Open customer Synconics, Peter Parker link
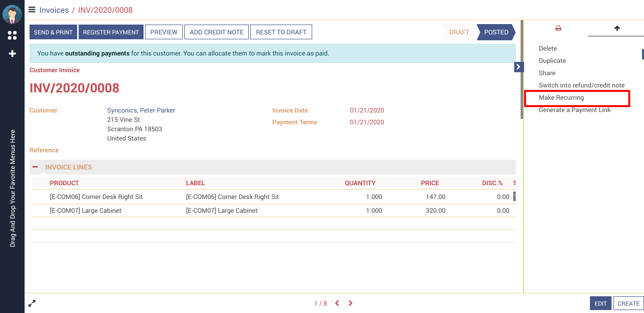The width and height of the screenshot is (644, 313). 141,111
